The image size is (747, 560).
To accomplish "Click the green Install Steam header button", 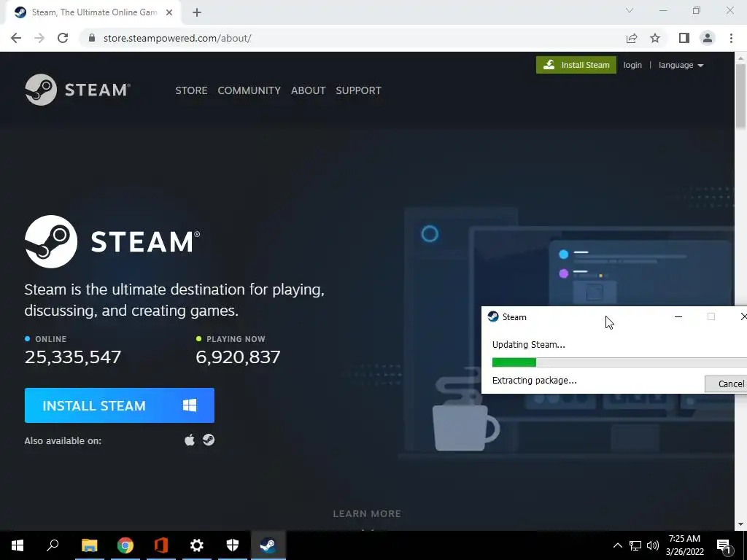I will [x=576, y=65].
